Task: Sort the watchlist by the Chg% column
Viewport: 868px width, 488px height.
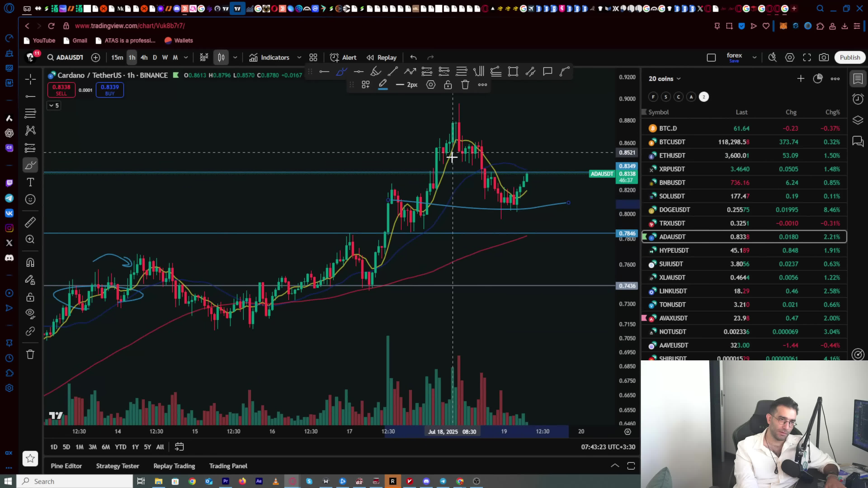Action: [x=833, y=112]
